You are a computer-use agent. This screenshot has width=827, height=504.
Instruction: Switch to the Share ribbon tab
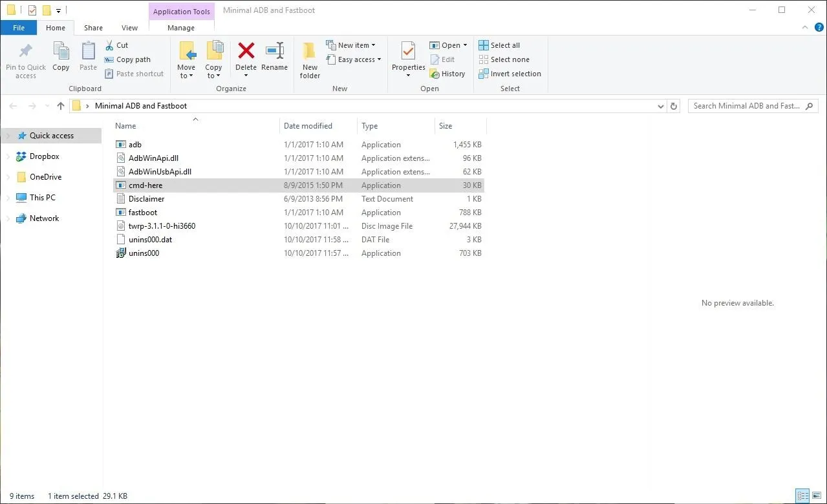click(93, 28)
